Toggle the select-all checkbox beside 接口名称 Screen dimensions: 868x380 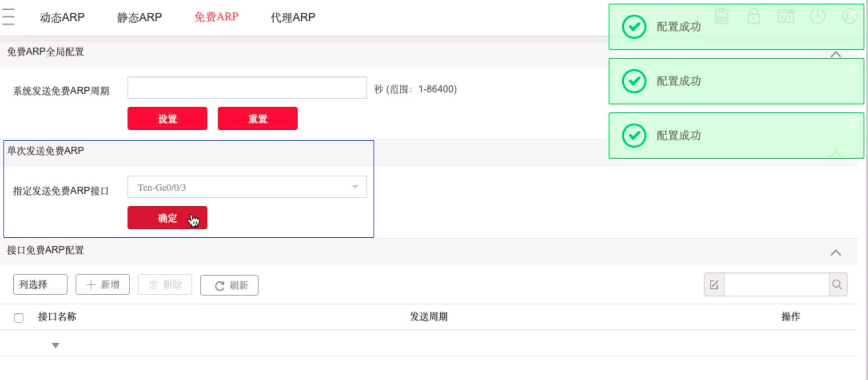19,318
